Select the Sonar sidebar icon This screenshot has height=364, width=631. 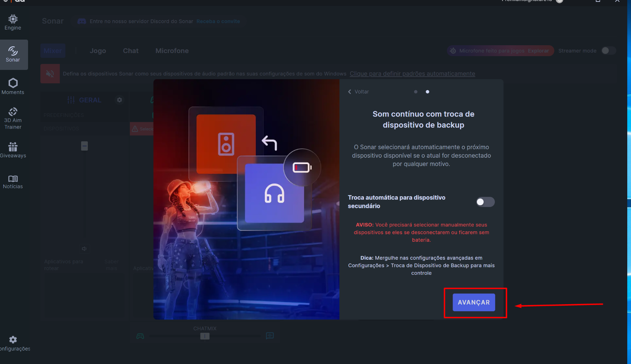click(13, 55)
